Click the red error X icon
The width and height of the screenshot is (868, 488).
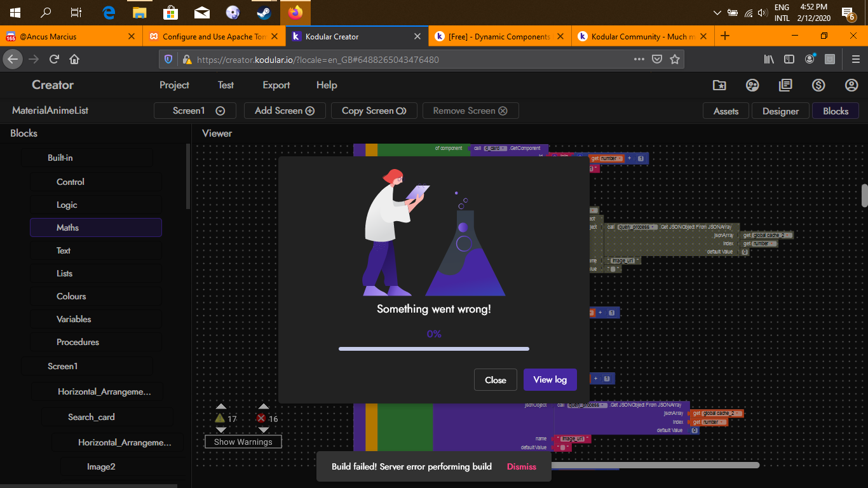coord(261,418)
